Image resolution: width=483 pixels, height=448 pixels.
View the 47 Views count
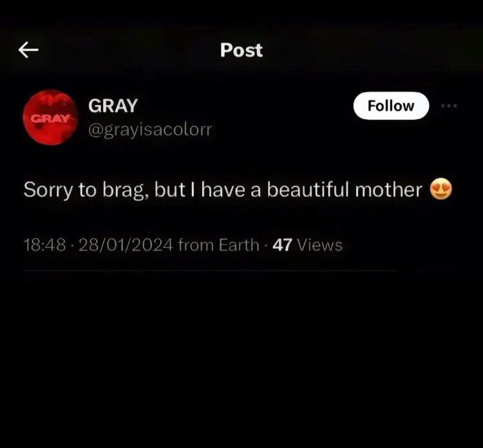pos(307,245)
